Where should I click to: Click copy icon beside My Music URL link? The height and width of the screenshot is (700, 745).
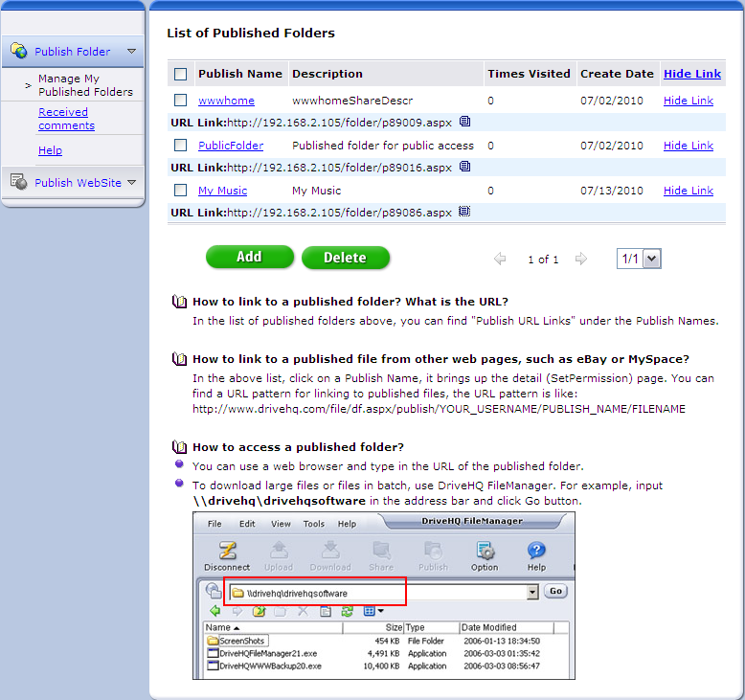[x=465, y=212]
